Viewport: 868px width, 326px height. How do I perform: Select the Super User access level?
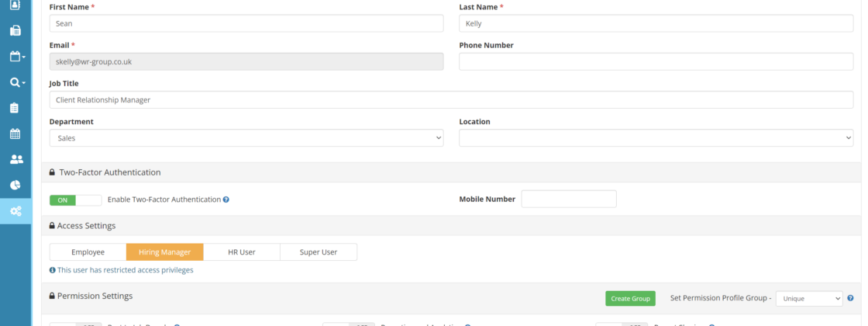319,252
